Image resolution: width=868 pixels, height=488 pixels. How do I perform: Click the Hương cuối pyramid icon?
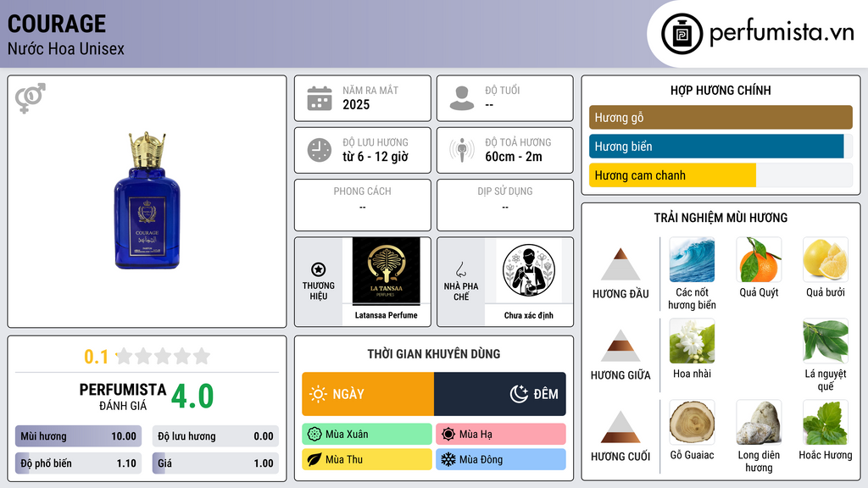click(x=620, y=427)
